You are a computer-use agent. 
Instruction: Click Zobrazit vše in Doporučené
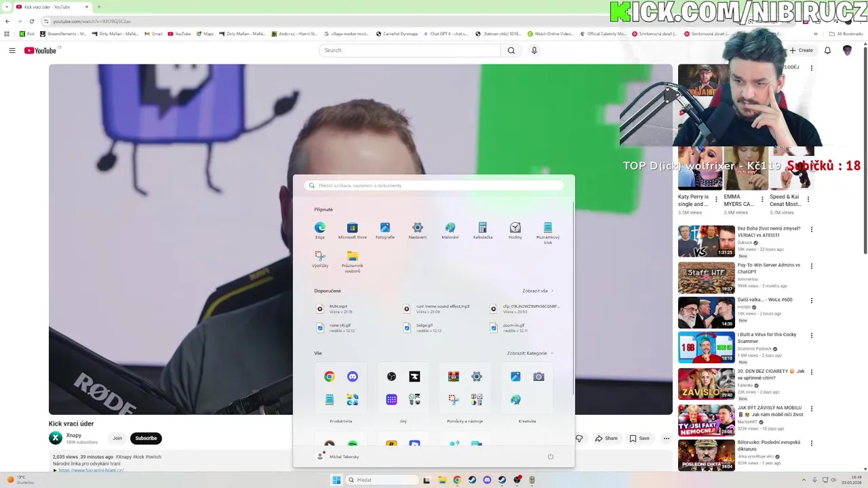(x=538, y=291)
